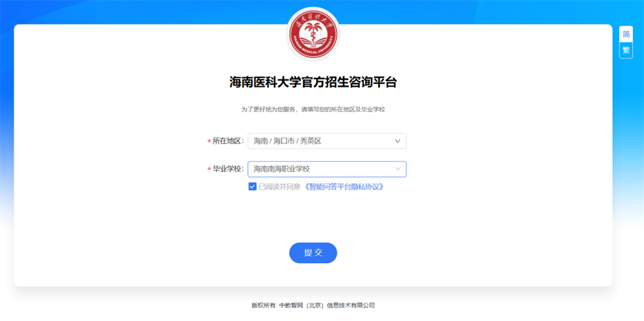The height and width of the screenshot is (321, 644).
Task: Expand the chevron in 所在地区 field
Action: pyautogui.click(x=397, y=141)
